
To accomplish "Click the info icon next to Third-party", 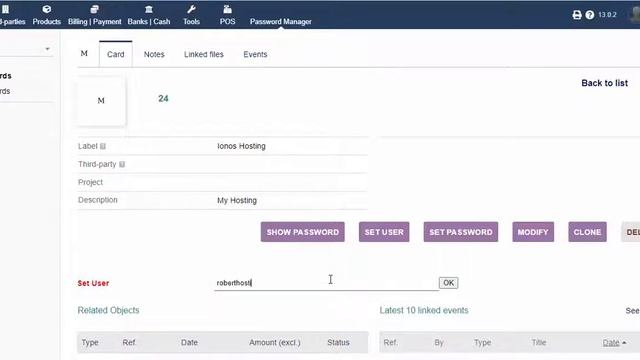I will (x=122, y=164).
